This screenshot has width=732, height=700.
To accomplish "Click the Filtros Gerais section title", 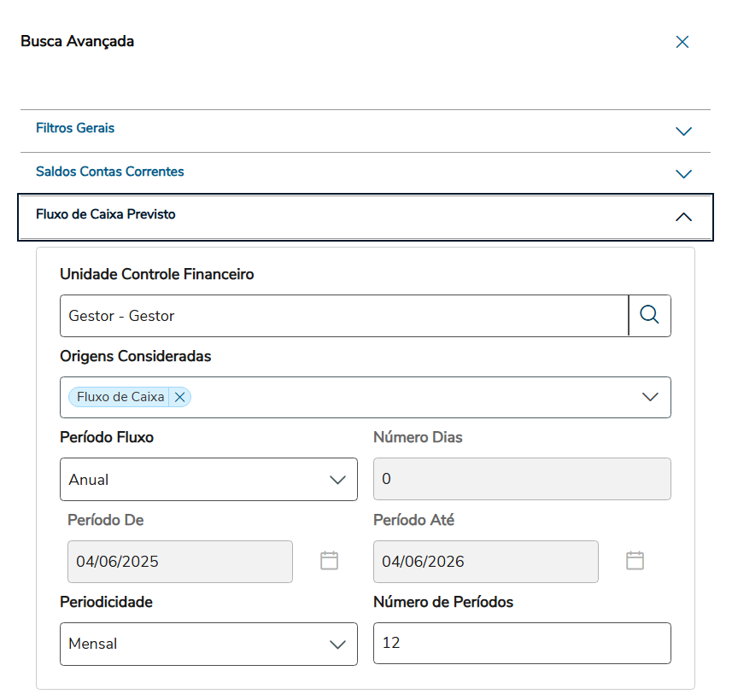I will (75, 128).
